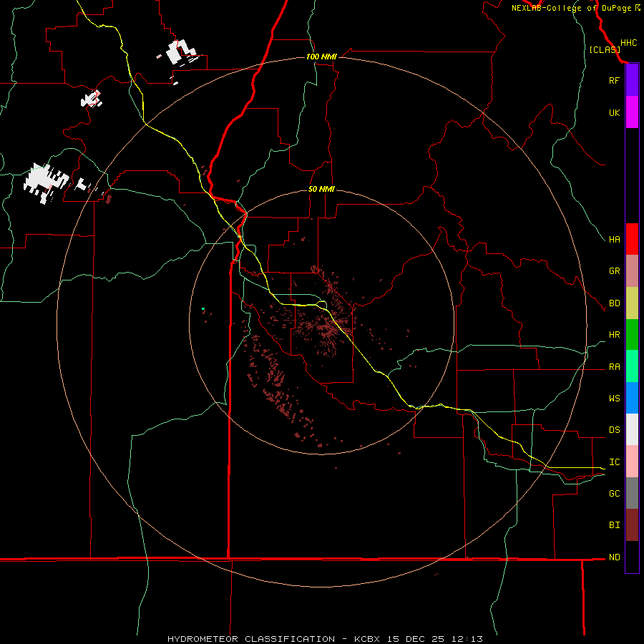The image size is (644, 644).
Task: Pick the RA light green swatch
Action: coord(632,366)
